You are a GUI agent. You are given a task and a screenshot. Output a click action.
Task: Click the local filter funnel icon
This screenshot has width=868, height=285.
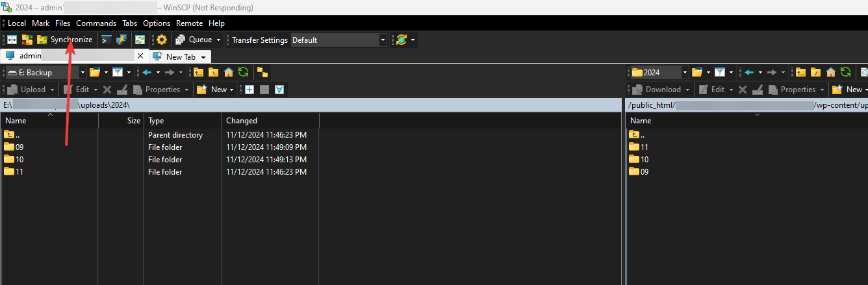point(118,72)
